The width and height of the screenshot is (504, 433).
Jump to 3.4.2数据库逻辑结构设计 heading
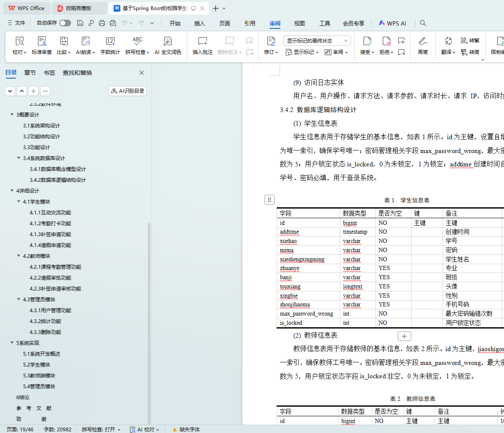click(58, 180)
